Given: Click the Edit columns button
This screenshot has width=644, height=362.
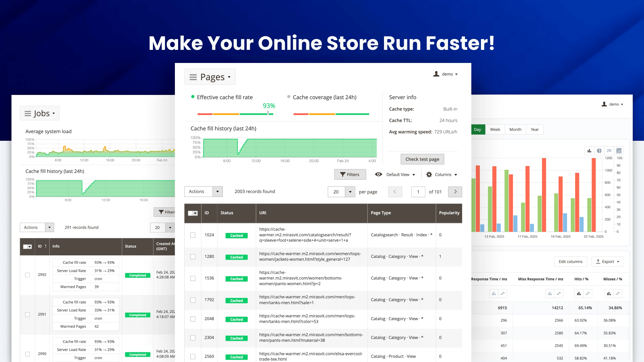Looking at the screenshot, I should point(571,262).
